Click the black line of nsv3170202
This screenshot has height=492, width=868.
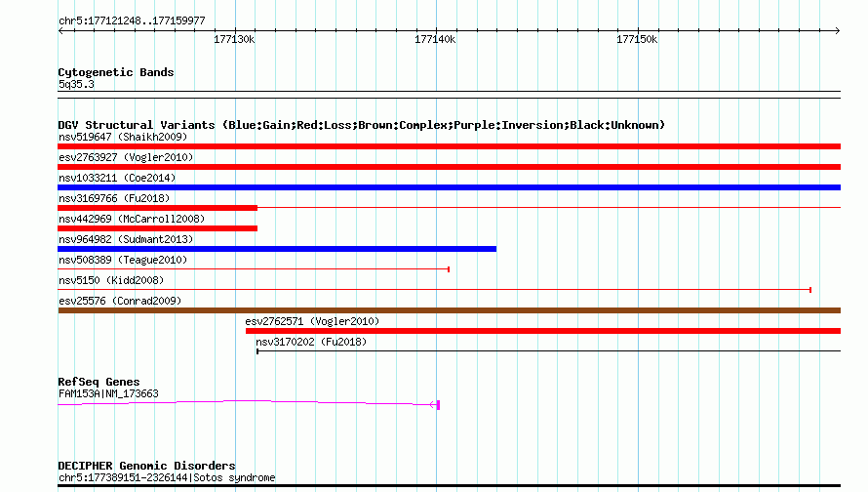tap(548, 351)
